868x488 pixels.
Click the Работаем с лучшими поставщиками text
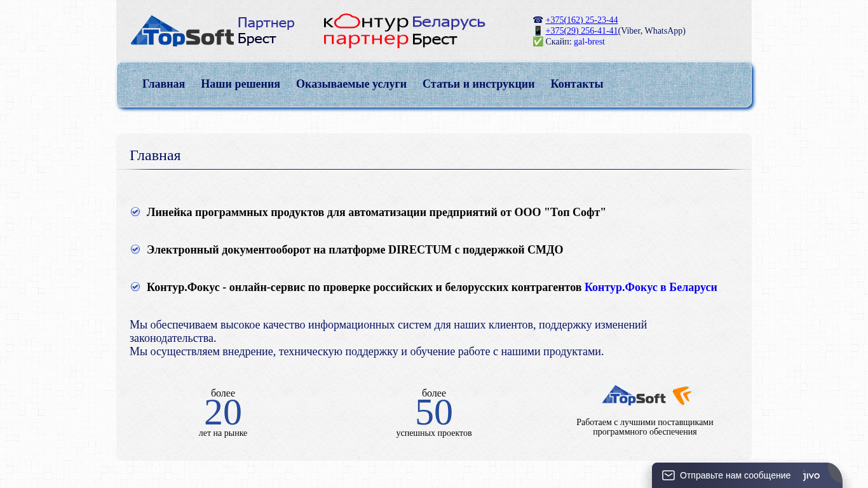[x=645, y=427]
